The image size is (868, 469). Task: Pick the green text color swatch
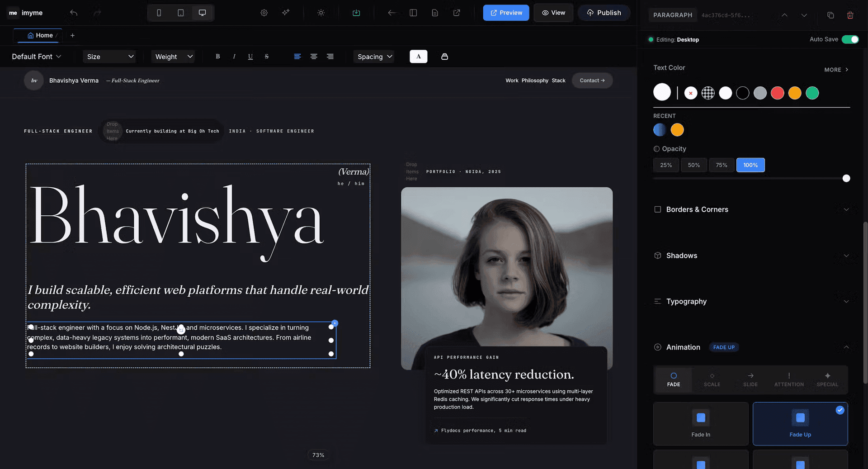coord(812,93)
